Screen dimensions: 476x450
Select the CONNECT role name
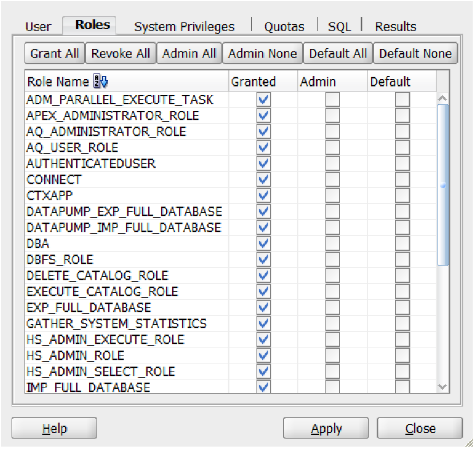(x=54, y=180)
